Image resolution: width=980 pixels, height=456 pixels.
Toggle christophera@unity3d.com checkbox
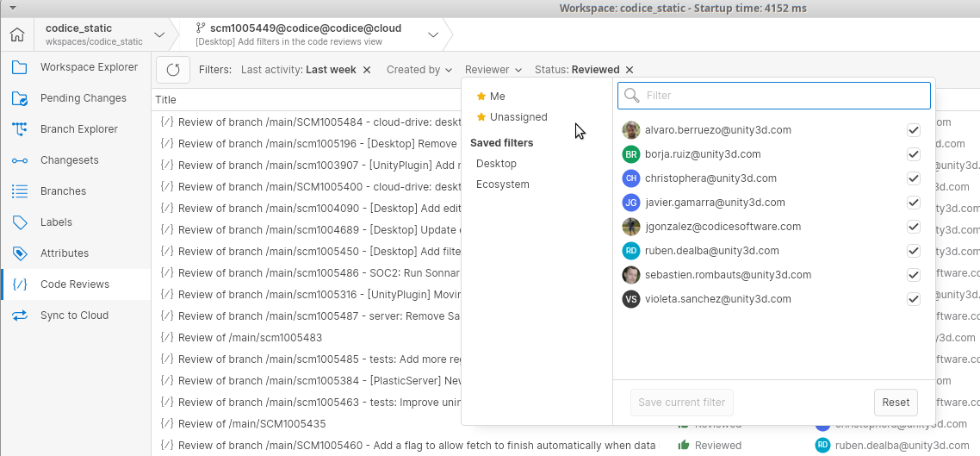click(x=913, y=178)
